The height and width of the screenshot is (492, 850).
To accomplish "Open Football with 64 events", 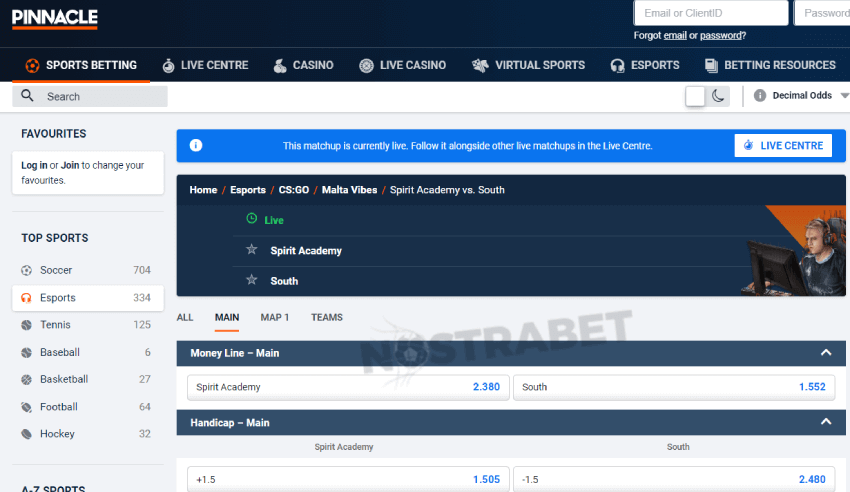I will click(88, 407).
